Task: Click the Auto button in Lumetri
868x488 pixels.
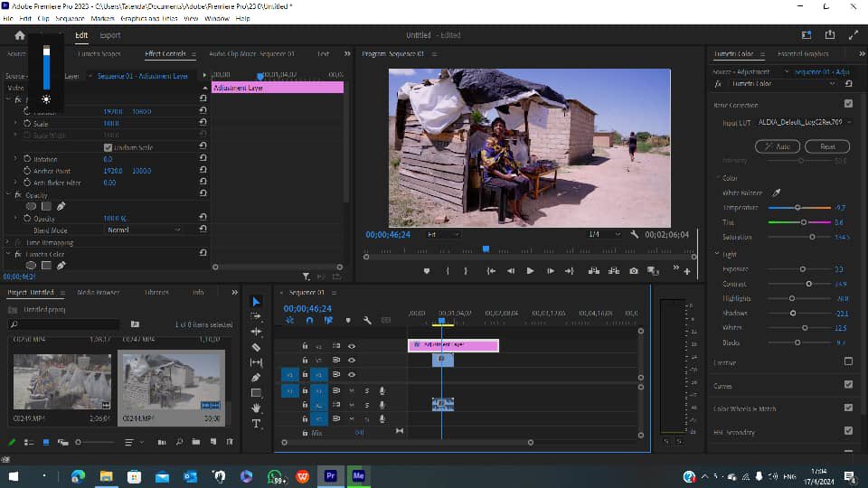Action: 778,146
